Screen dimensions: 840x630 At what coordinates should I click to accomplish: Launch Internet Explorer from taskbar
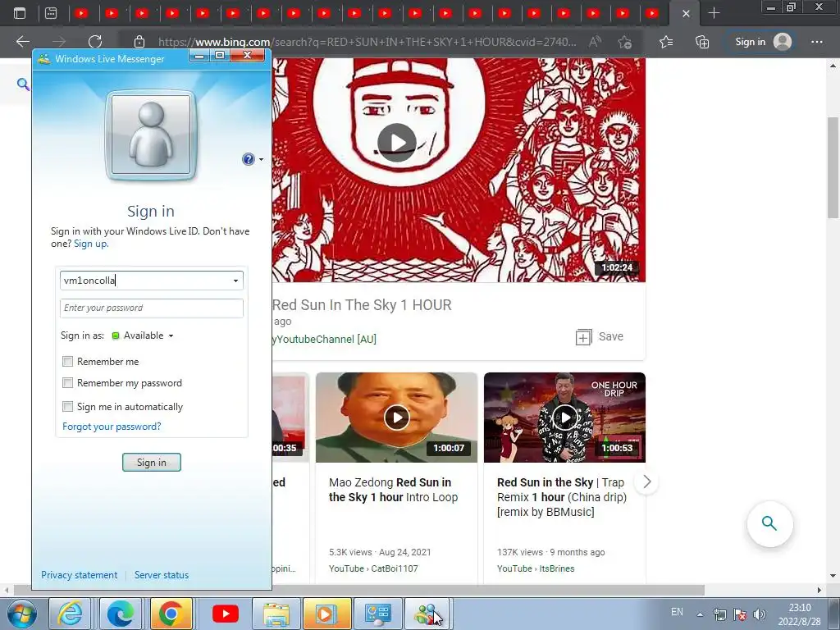pos(71,614)
